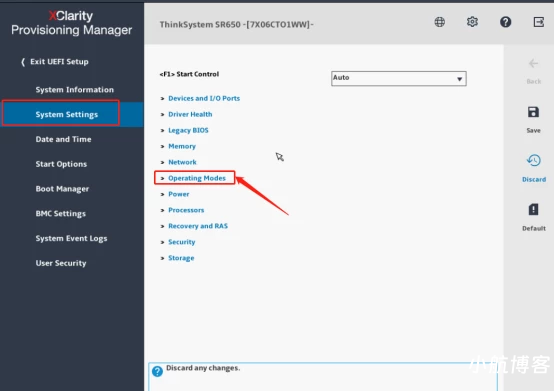Viewport: 554px width, 391px height.
Task: Open Recovery and RAS link
Action: click(x=198, y=226)
